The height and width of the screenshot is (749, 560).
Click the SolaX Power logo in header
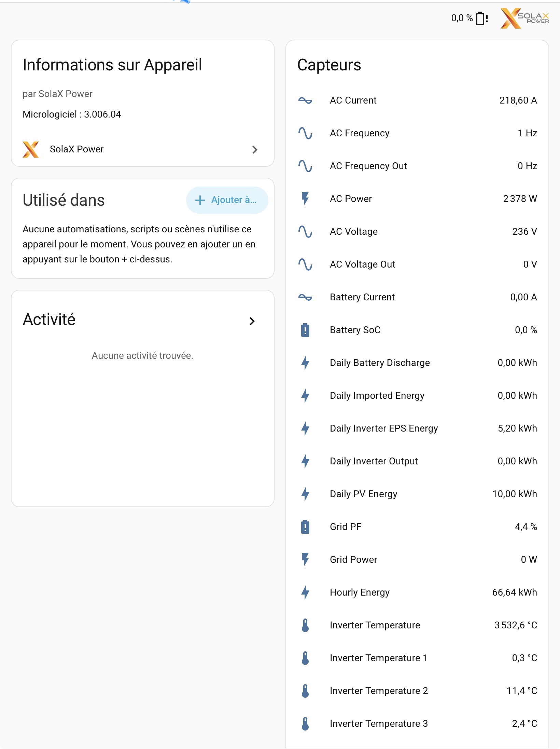524,18
